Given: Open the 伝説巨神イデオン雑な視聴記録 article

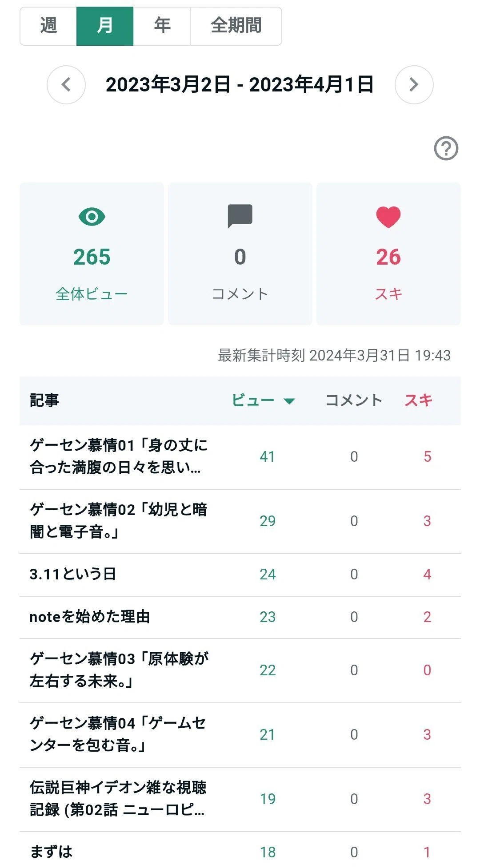Looking at the screenshot, I should [x=240, y=799].
